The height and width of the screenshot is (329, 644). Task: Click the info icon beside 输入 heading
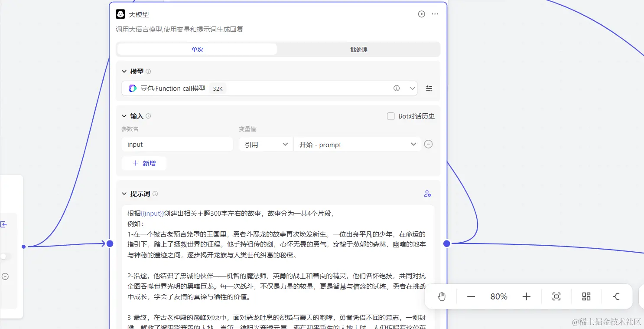click(x=148, y=116)
